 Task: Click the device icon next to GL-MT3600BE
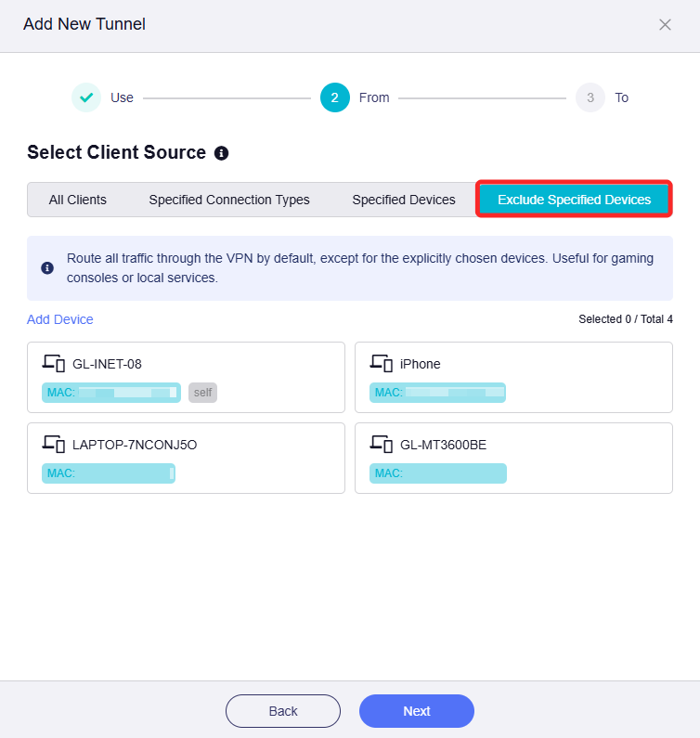tap(381, 445)
